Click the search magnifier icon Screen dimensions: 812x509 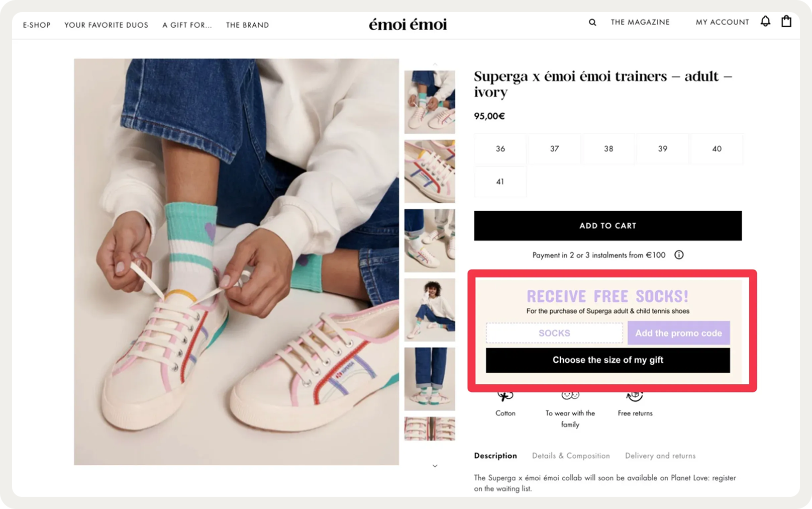point(592,22)
